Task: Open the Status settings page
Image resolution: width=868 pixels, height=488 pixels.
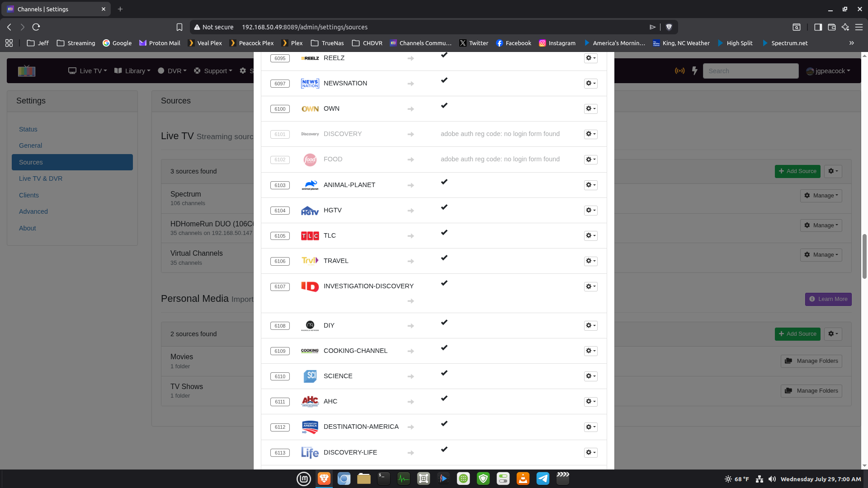Action: 28,129
